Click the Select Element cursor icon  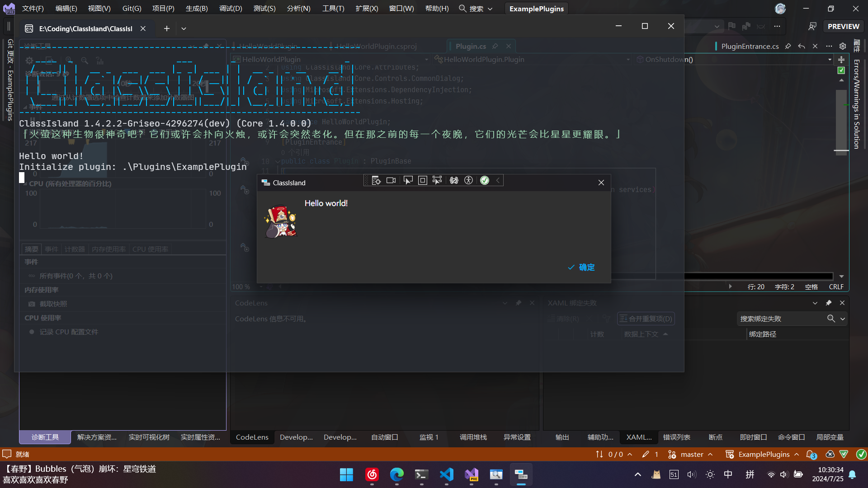click(408, 180)
